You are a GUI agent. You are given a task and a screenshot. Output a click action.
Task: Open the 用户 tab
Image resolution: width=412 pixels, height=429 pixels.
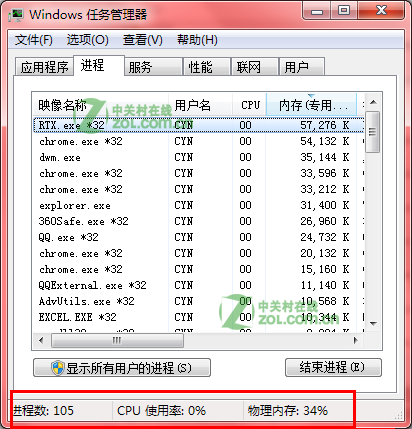click(x=302, y=67)
